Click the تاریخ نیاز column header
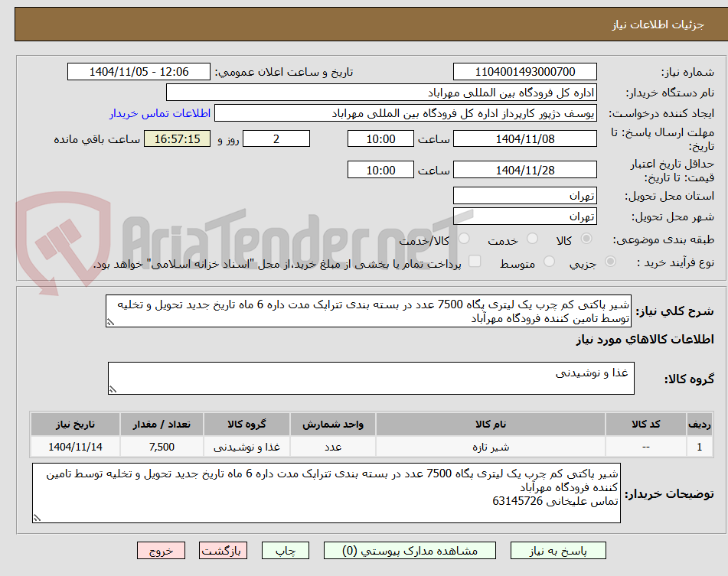This screenshot has width=728, height=576. click(x=75, y=425)
